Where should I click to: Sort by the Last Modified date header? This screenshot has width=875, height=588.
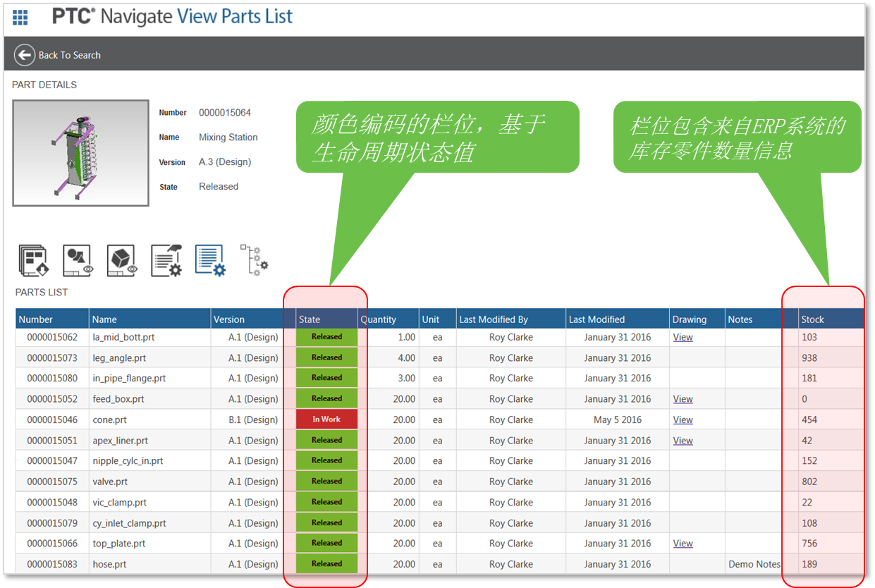(x=618, y=319)
